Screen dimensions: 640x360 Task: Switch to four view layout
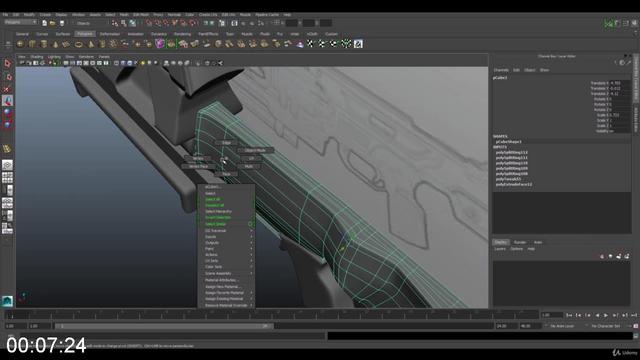click(x=7, y=178)
